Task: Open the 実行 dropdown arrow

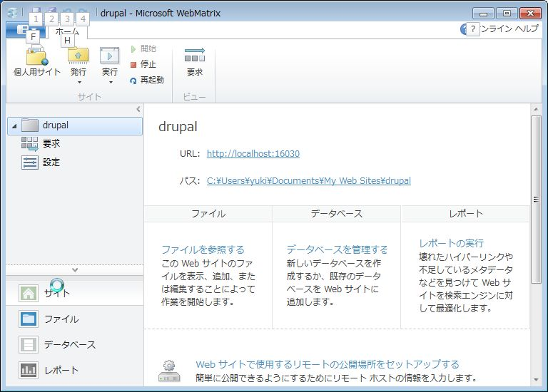Action: pos(110,83)
